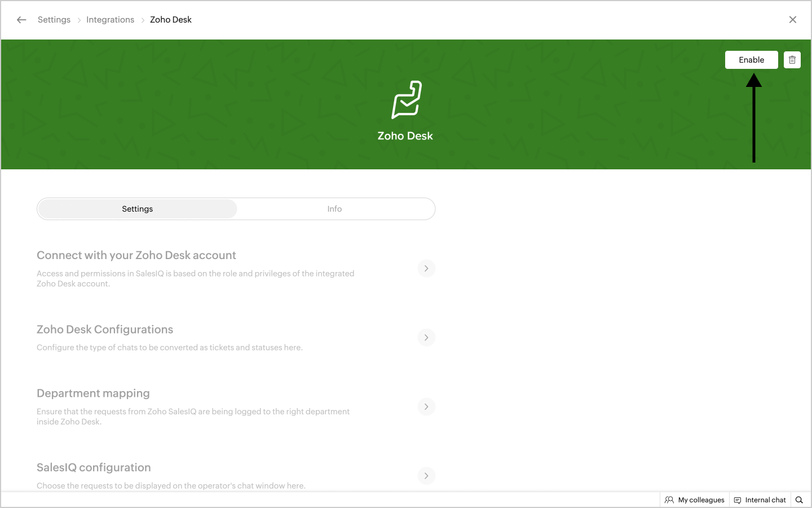Expand Zoho Desk Configurations chevron
812x508 pixels.
pyautogui.click(x=426, y=338)
